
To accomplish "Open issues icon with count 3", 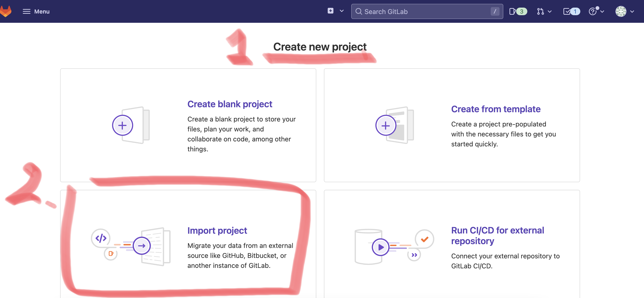I will pyautogui.click(x=512, y=11).
